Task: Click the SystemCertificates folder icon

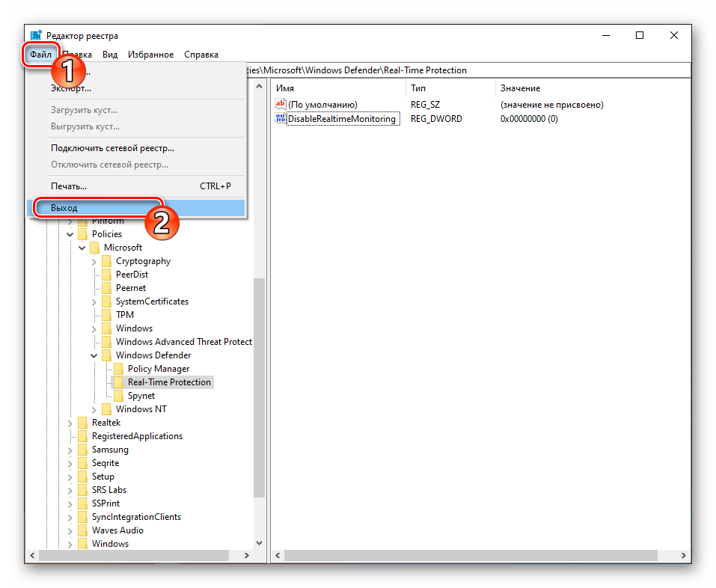Action: (x=106, y=301)
